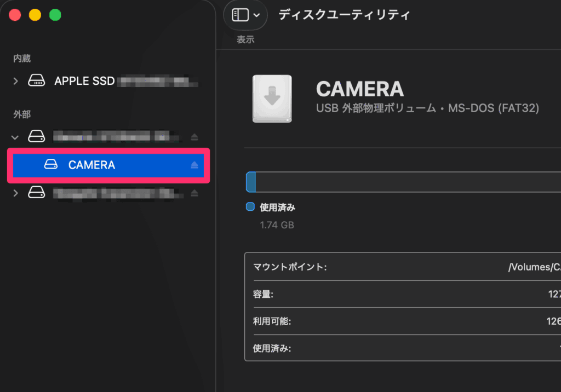
Task: Click the large CAMERA drive icon in header
Action: click(272, 99)
